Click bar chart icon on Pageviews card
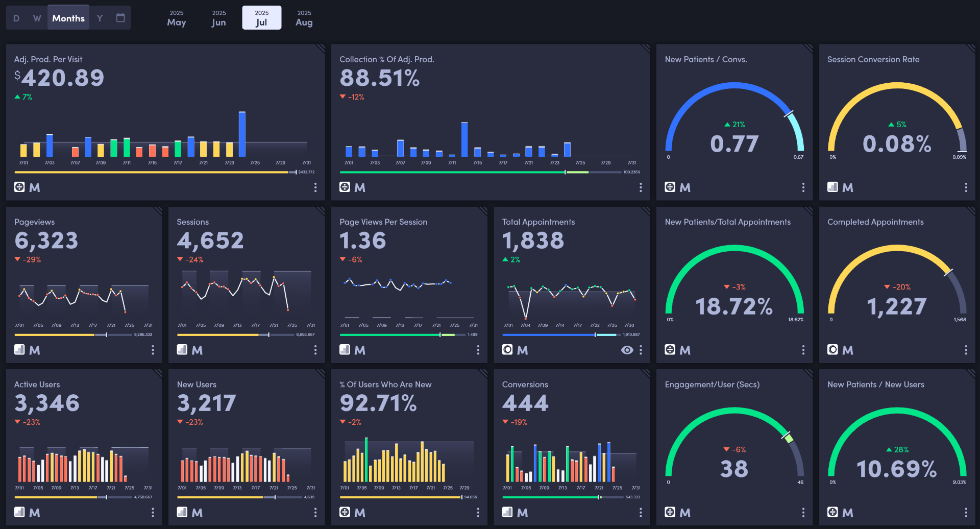 [19, 350]
